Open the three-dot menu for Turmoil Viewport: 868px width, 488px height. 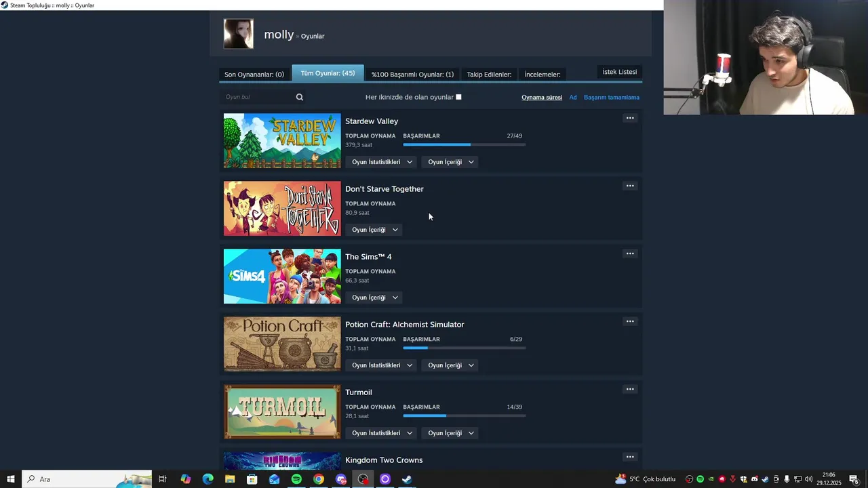(x=630, y=389)
